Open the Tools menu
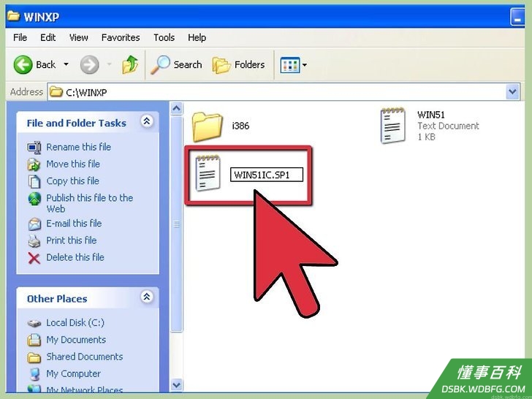Viewport: 532px width, 399px height. click(x=164, y=37)
